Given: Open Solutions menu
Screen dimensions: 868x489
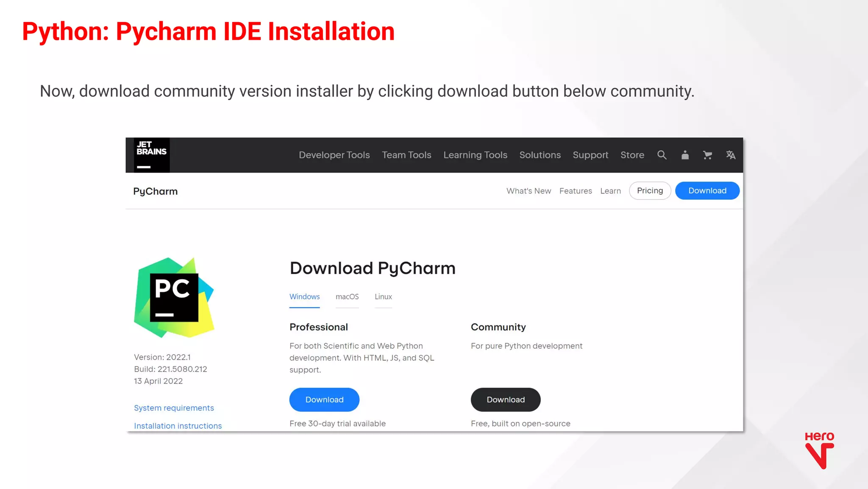Looking at the screenshot, I should pyautogui.click(x=540, y=155).
